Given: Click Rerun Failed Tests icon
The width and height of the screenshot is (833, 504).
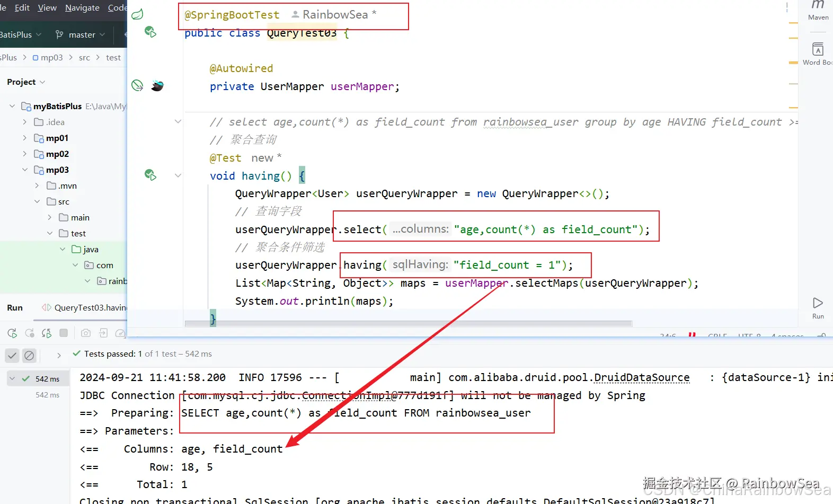Looking at the screenshot, I should tap(30, 333).
